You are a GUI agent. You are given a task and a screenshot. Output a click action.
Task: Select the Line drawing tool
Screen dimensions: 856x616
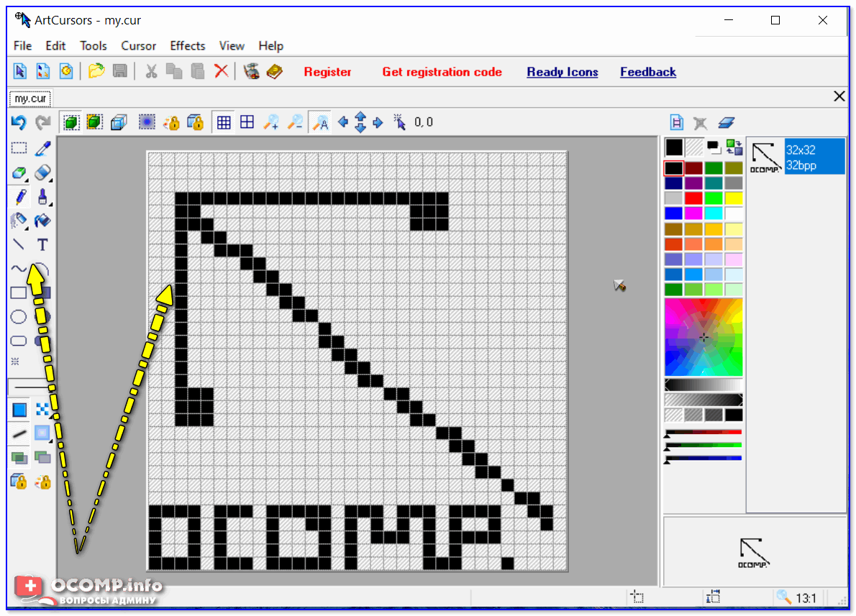pos(19,245)
